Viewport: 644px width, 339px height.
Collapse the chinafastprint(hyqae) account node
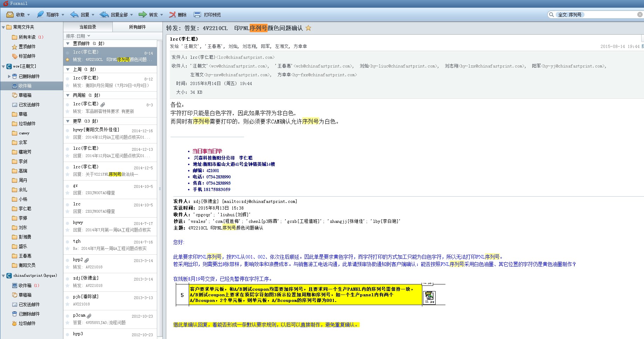tap(3, 276)
